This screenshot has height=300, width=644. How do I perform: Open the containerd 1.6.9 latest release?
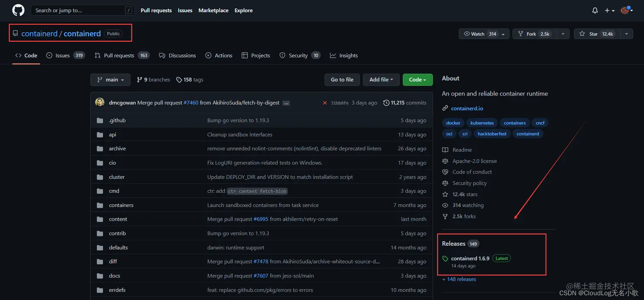pyautogui.click(x=470, y=258)
